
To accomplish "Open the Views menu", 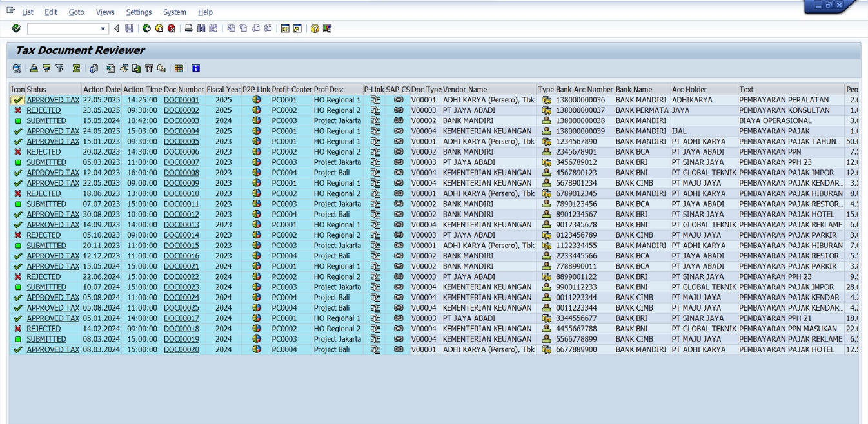I will tap(105, 12).
